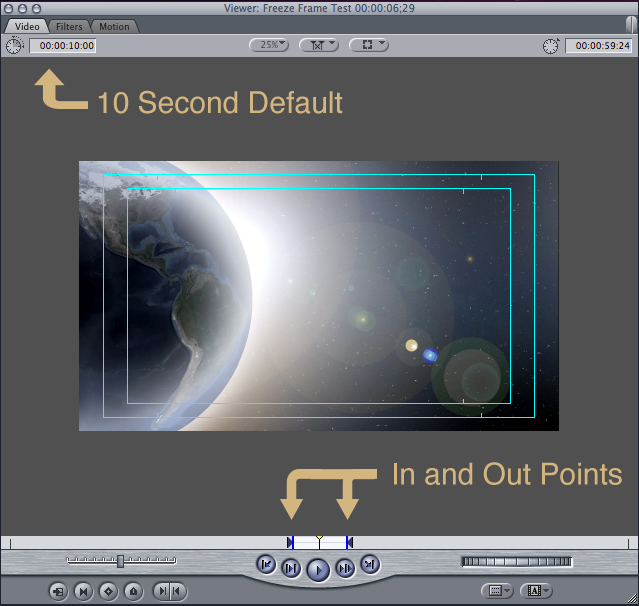Click the shuttle control slider handle
This screenshot has height=606, width=639.
tap(120, 561)
